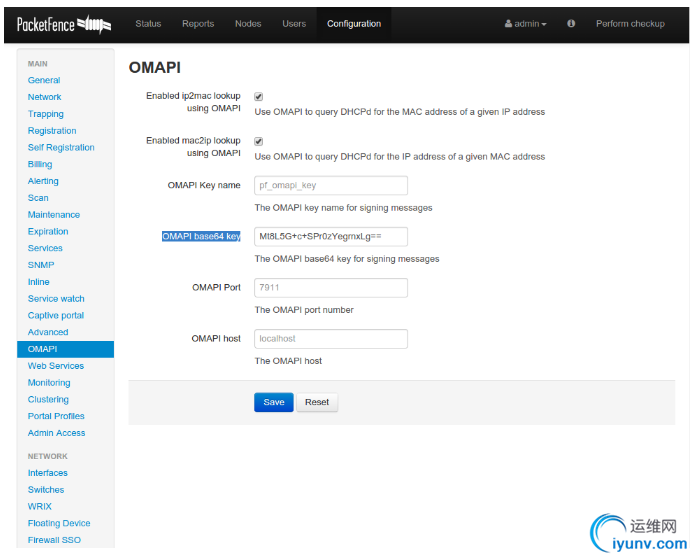Open Firewall SSO settings
The width and height of the screenshot is (693, 560).
(x=54, y=540)
